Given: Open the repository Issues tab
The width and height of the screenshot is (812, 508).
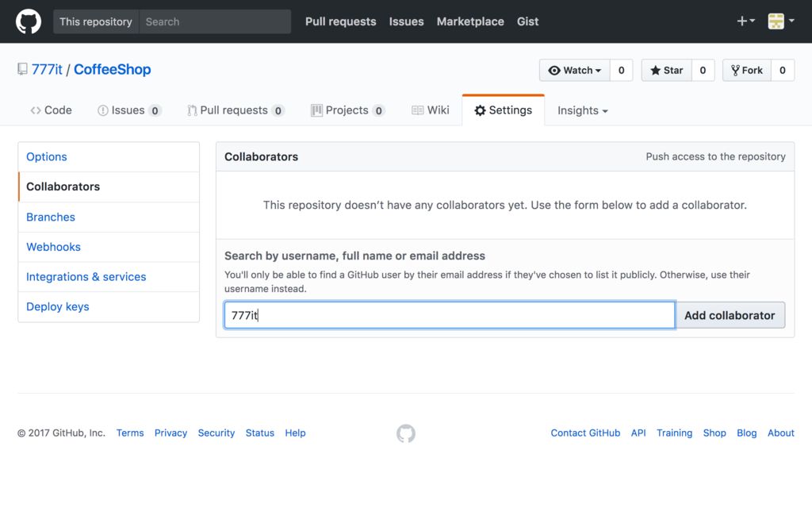Looking at the screenshot, I should (x=129, y=110).
